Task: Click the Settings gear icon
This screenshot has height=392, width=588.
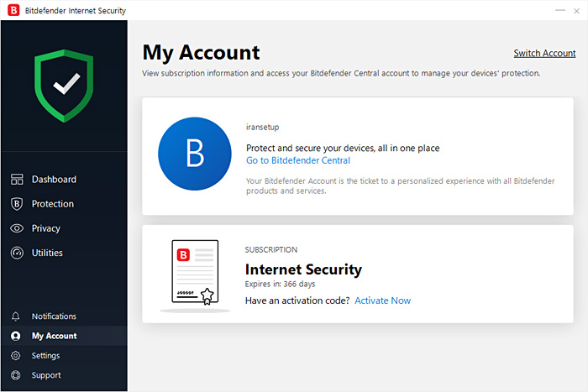Action: tap(15, 356)
